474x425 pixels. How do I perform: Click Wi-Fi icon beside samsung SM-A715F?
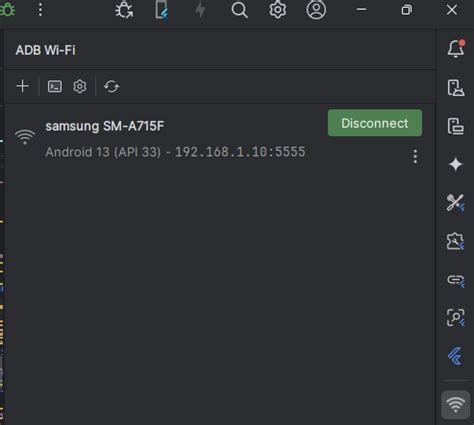(25, 137)
